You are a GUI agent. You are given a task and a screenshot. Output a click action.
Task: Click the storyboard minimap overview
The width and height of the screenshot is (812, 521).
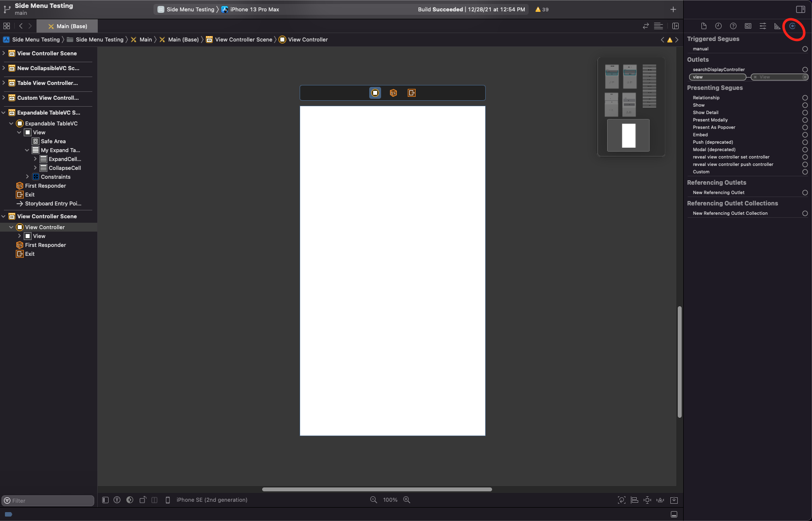[x=631, y=107]
